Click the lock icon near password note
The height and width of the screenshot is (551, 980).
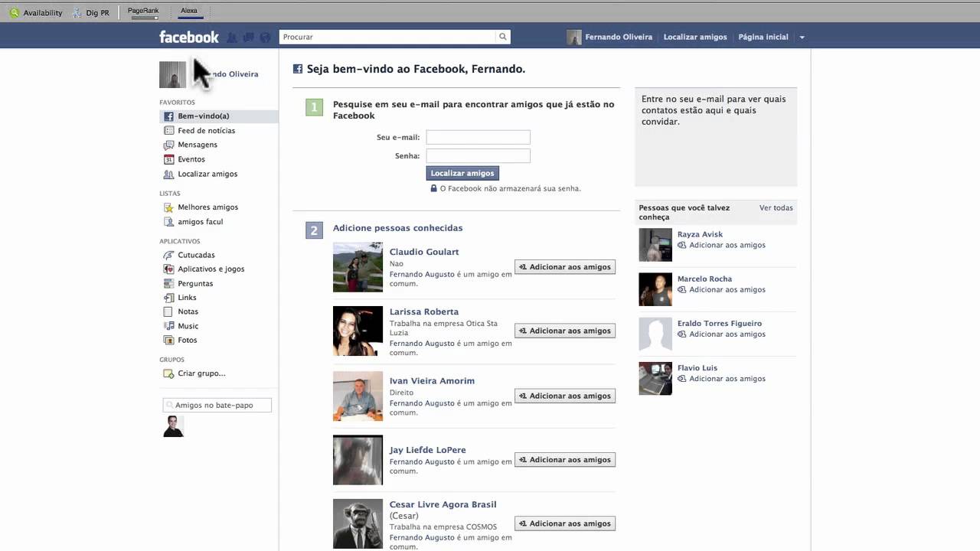click(x=433, y=188)
